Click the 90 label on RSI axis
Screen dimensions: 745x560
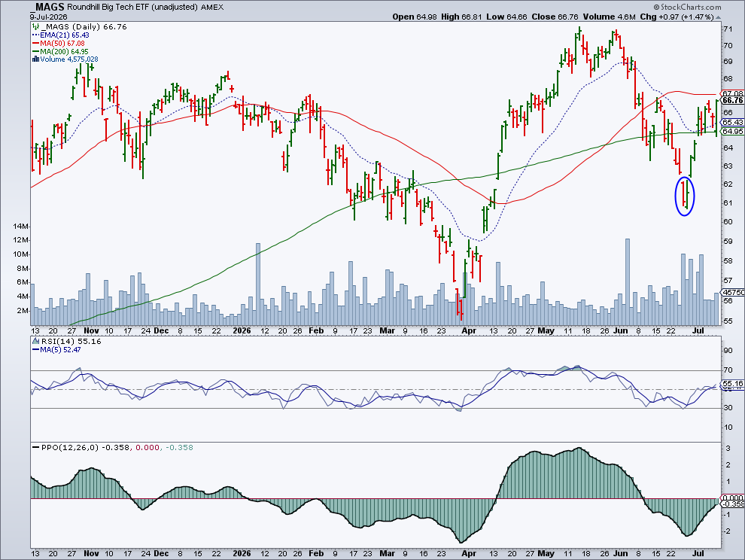point(728,351)
